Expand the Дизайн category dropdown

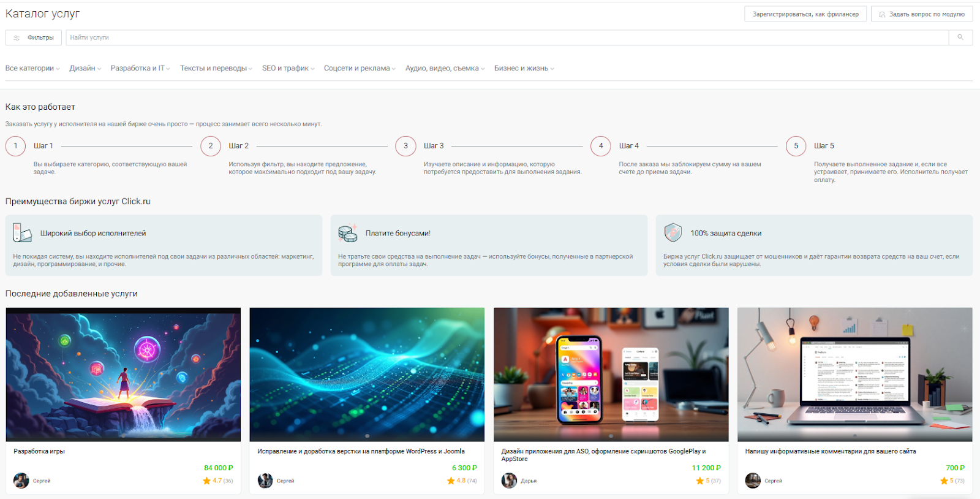pos(85,69)
